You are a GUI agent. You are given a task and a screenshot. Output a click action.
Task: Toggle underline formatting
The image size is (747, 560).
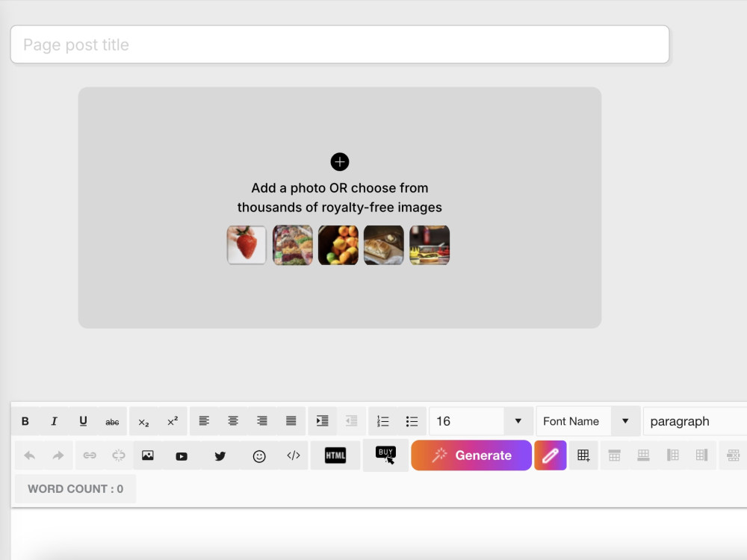pos(83,421)
